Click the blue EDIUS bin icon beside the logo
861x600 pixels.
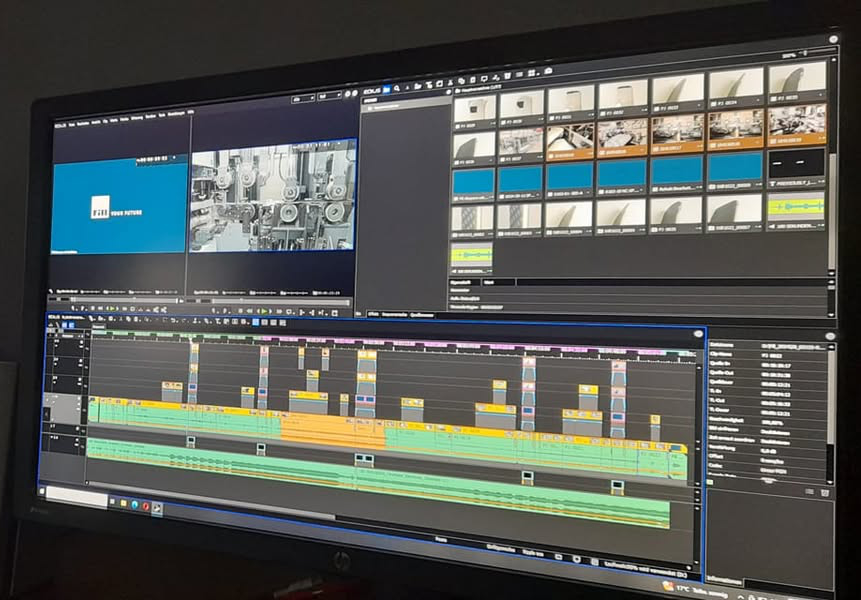(387, 88)
